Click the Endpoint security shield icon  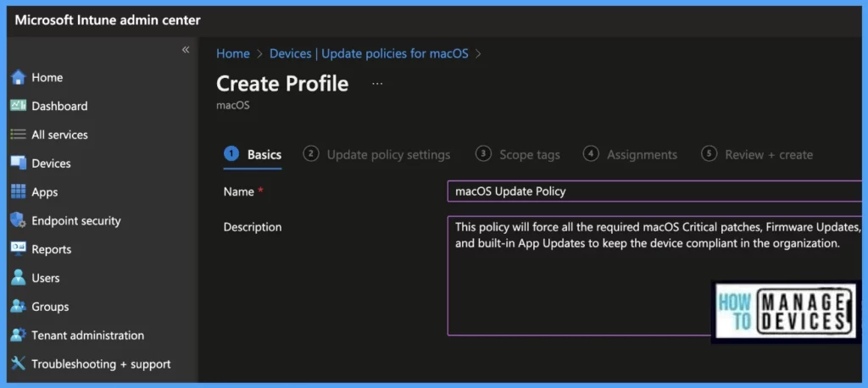coord(19,220)
